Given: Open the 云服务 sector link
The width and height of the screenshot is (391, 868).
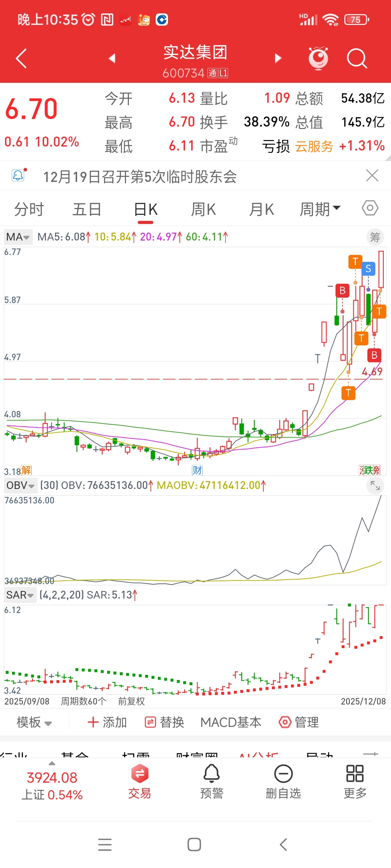Looking at the screenshot, I should pos(314,146).
